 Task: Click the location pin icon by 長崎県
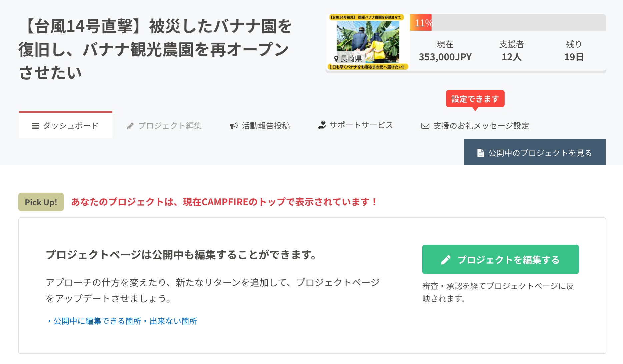(x=336, y=59)
